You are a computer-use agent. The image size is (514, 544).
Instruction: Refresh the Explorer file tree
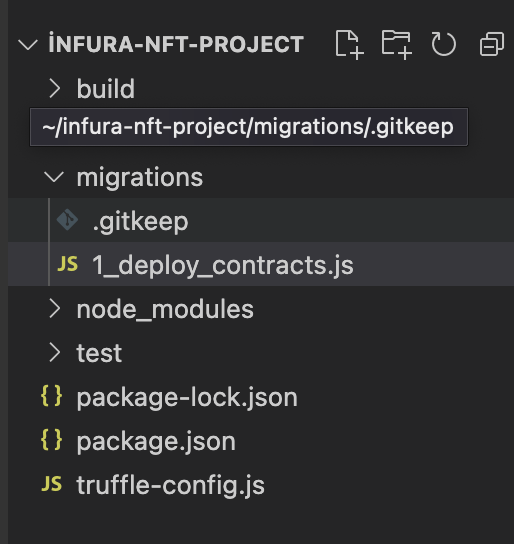coord(444,44)
